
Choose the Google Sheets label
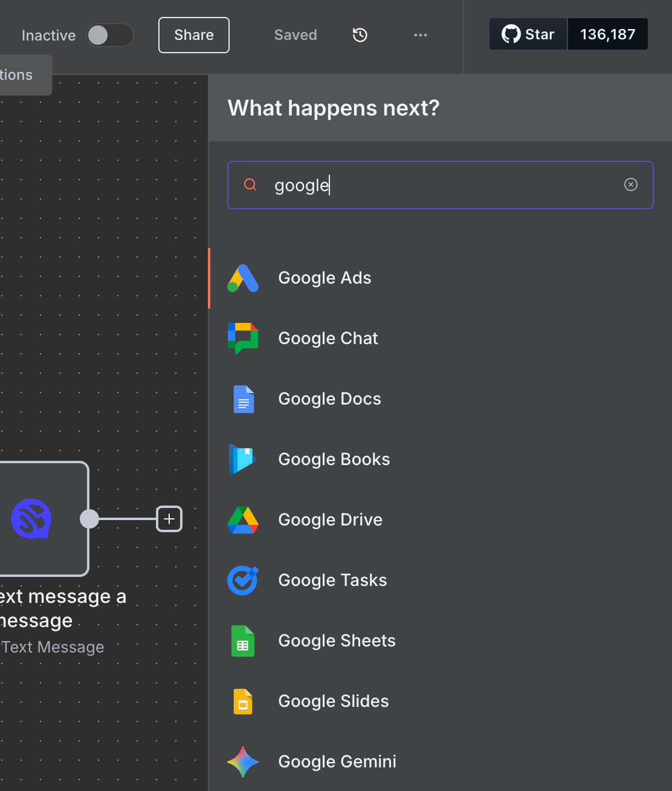[x=337, y=641]
